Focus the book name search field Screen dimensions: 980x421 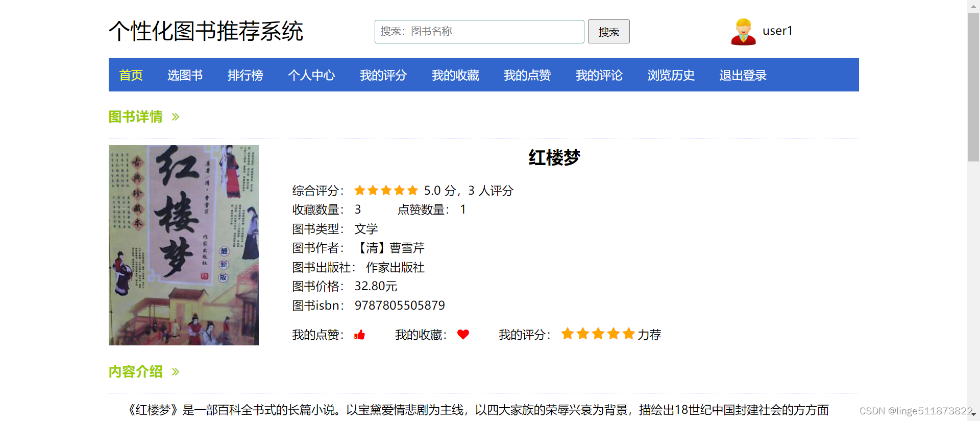(x=479, y=32)
